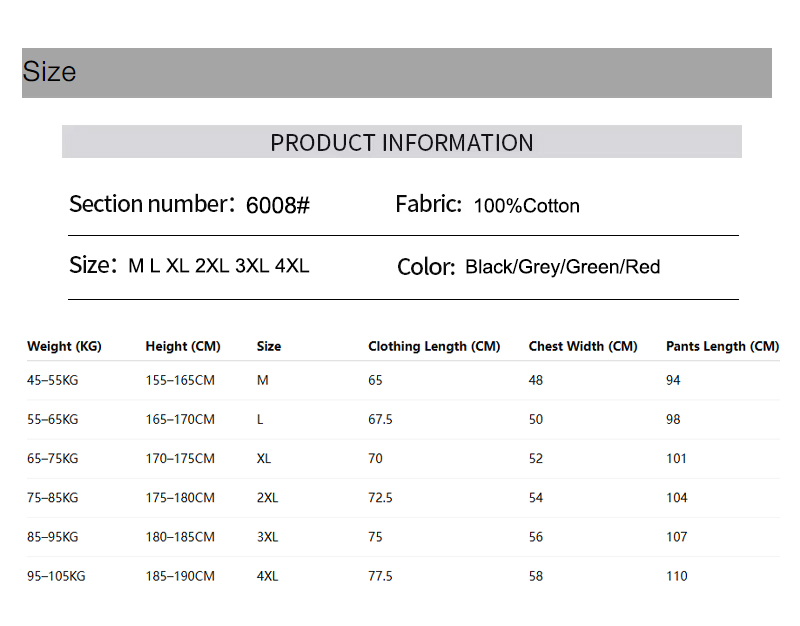Click the PRODUCT INFORMATION banner

pyautogui.click(x=401, y=142)
